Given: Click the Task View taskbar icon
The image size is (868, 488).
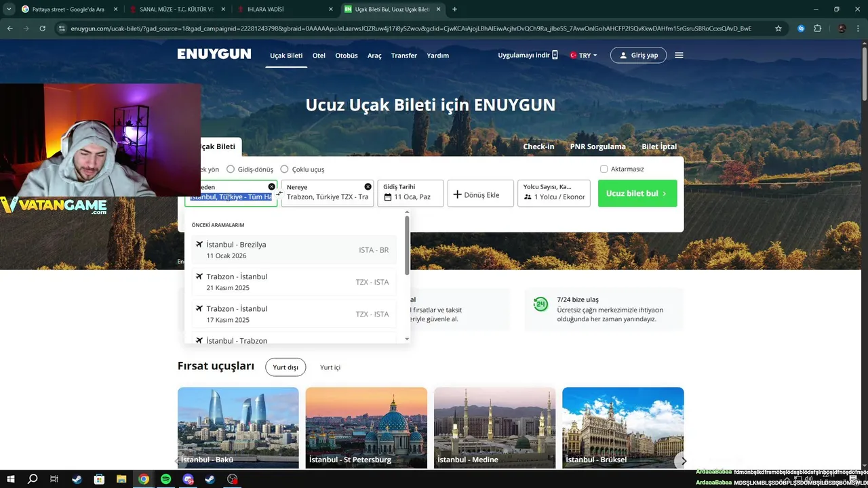Looking at the screenshot, I should tap(54, 479).
